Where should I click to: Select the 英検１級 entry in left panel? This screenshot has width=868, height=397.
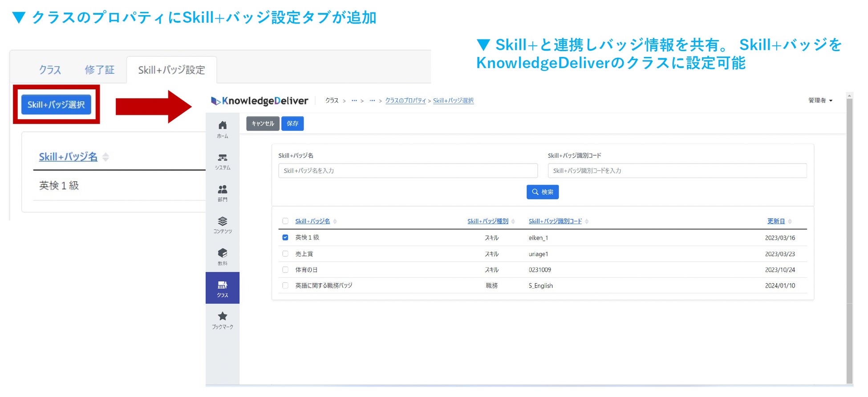(59, 185)
